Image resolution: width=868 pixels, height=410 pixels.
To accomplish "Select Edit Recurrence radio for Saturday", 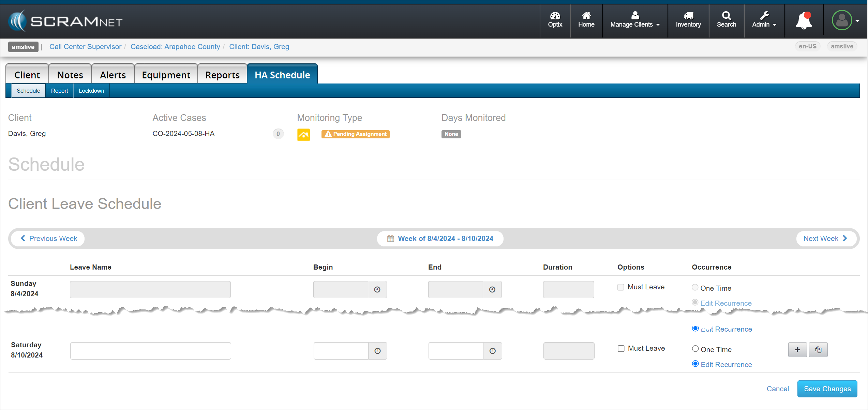I will (x=695, y=364).
